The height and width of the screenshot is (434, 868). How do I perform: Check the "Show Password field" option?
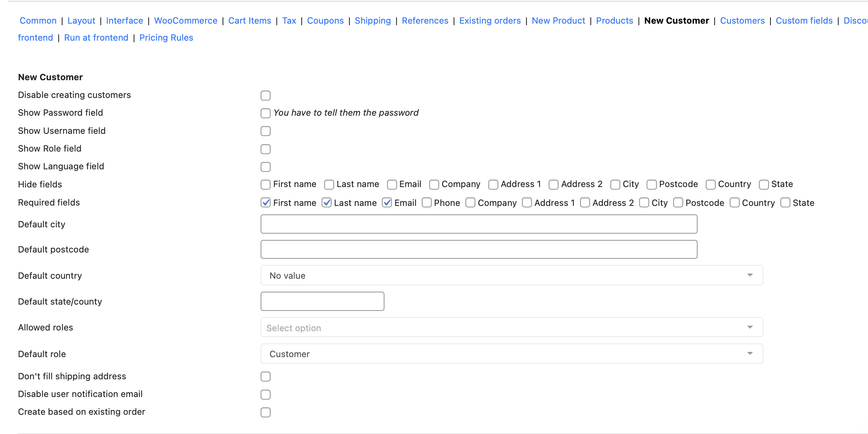click(x=265, y=113)
